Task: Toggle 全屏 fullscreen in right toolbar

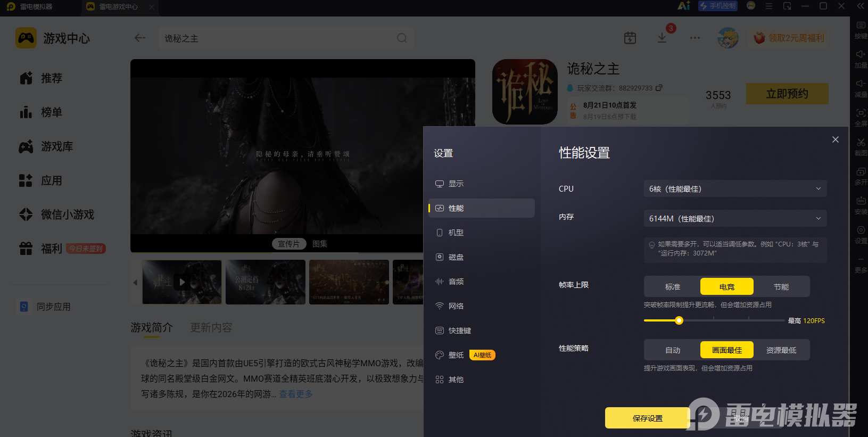Action: point(861,118)
